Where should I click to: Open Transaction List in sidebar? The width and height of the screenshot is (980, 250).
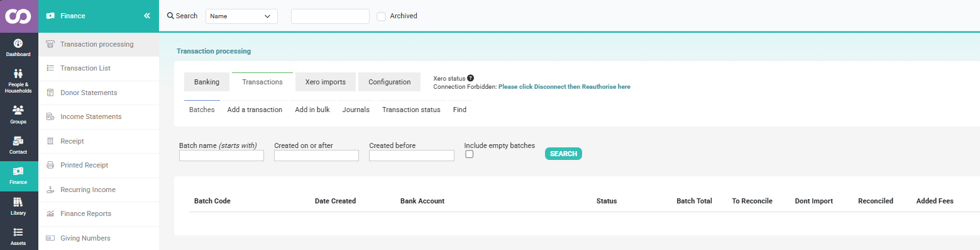click(x=99, y=68)
